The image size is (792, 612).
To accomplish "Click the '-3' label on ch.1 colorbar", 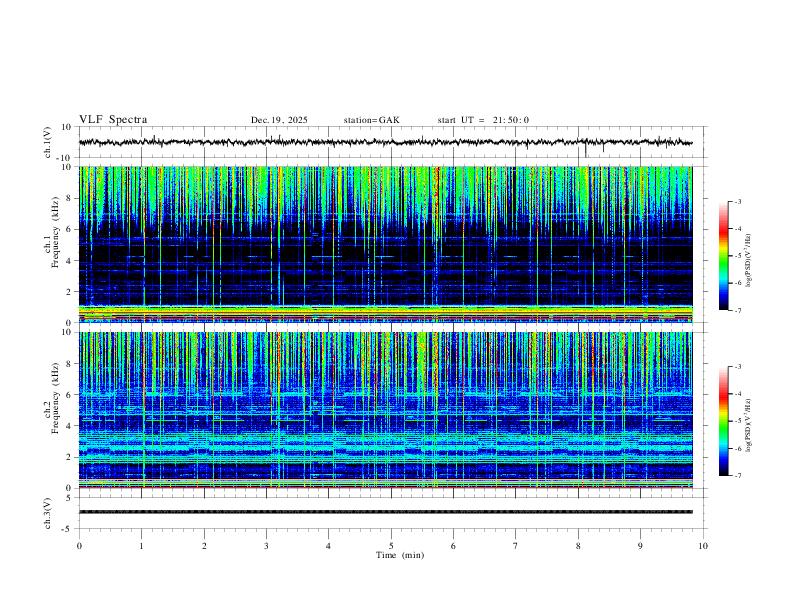I will [x=737, y=201].
